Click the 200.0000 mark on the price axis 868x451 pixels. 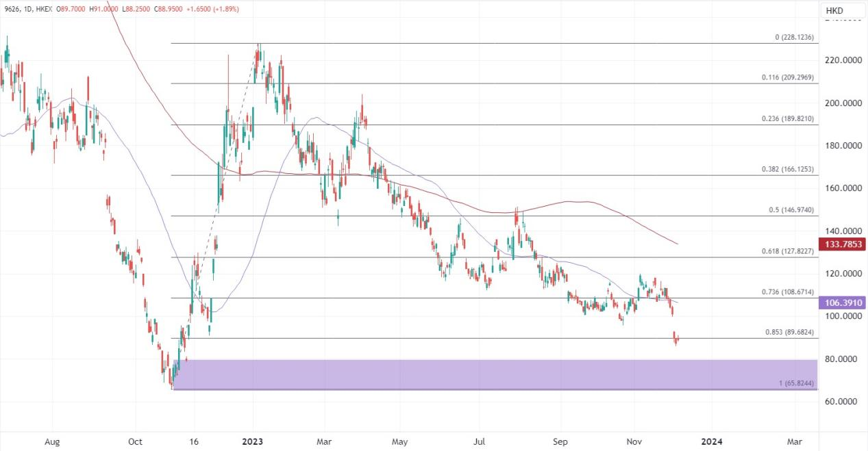(844, 103)
